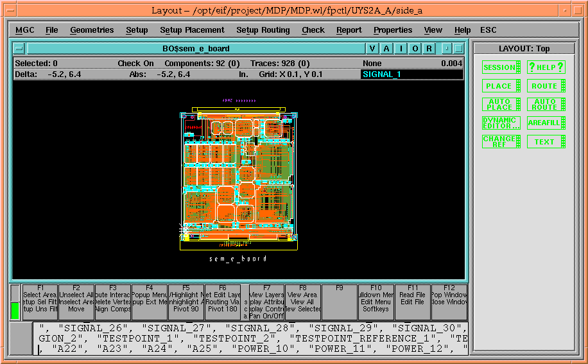
Task: Open the Properties pulldown menu
Action: coord(393,30)
